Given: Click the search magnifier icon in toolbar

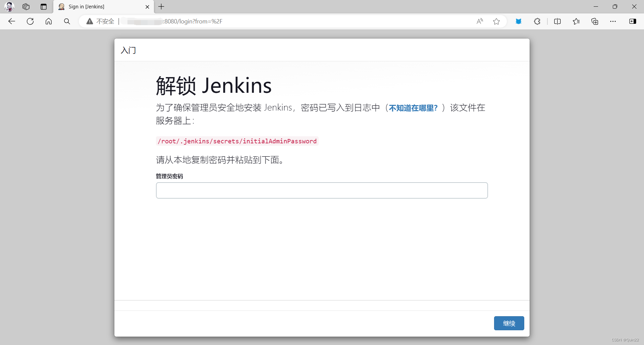Looking at the screenshot, I should 67,21.
